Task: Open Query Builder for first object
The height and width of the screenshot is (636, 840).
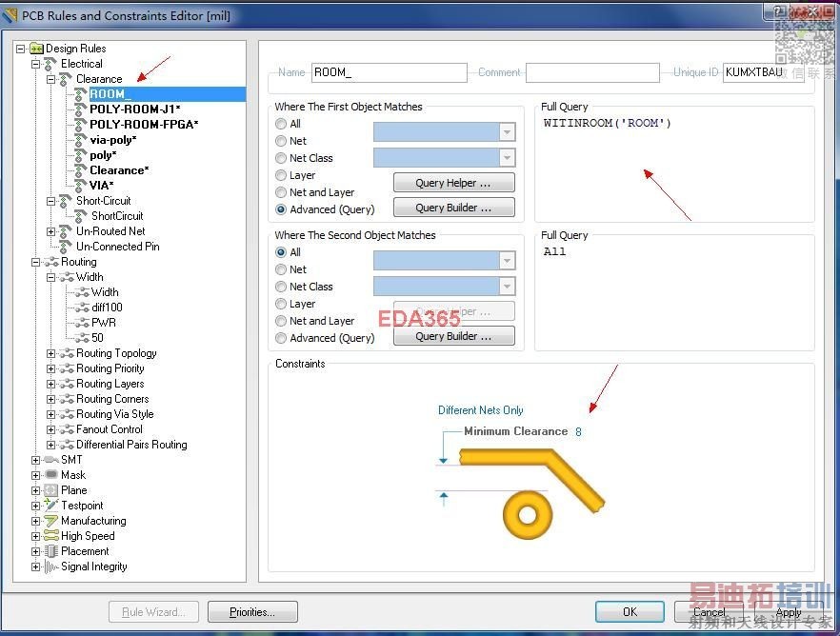Action: click(453, 208)
